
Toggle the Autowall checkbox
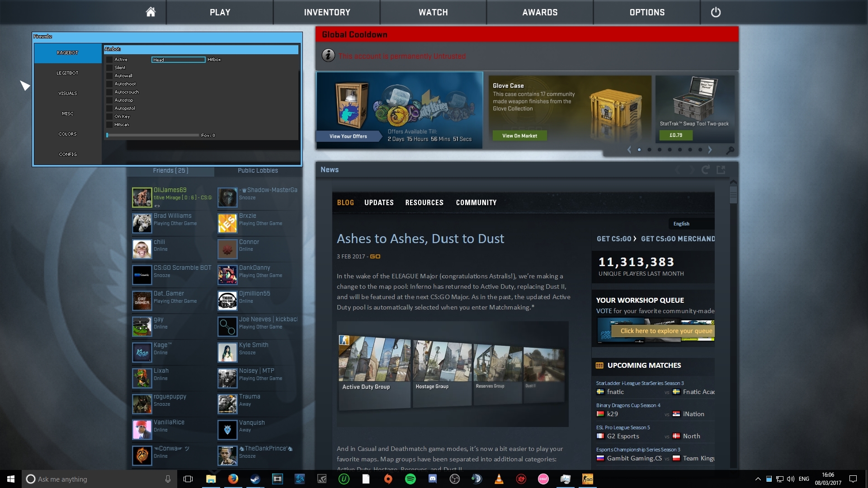tap(109, 76)
